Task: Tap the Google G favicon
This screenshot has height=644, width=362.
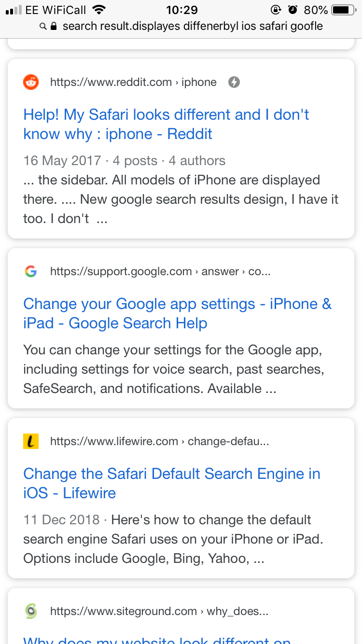Action: (x=30, y=271)
